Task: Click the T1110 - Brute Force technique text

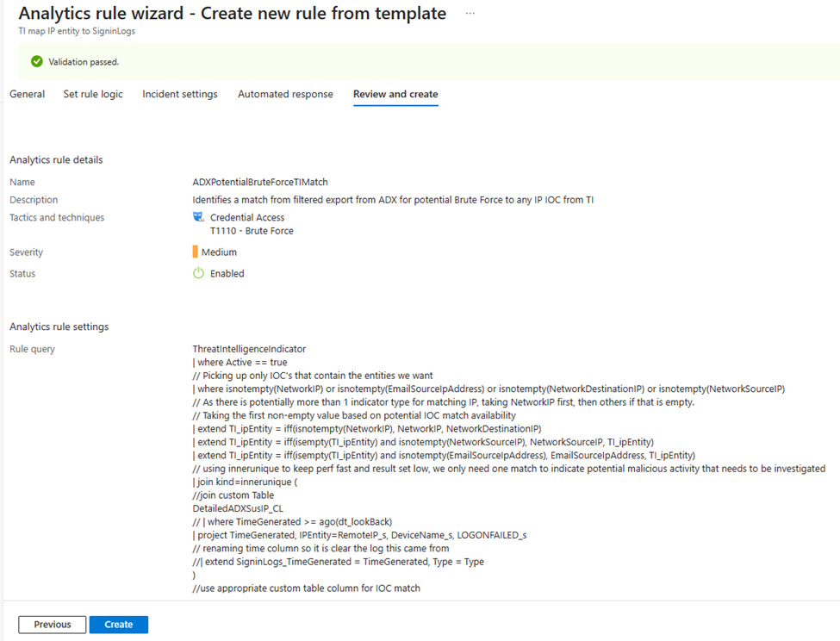Action: click(252, 231)
